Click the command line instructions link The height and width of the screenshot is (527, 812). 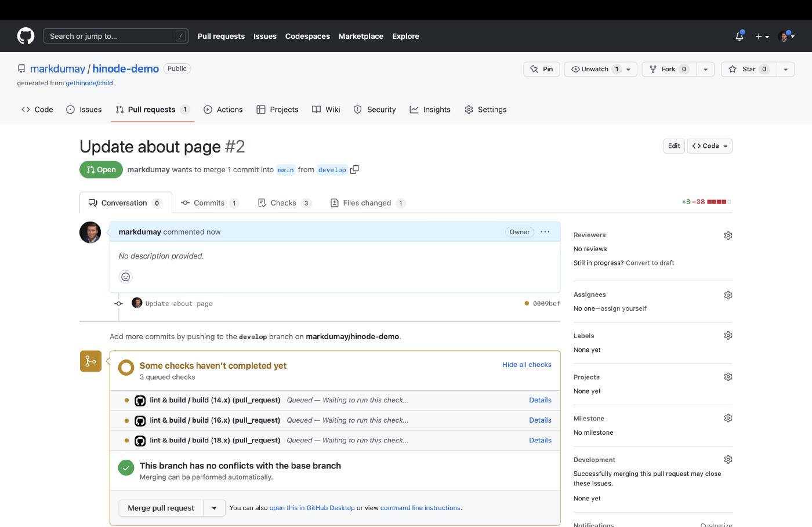pos(420,508)
